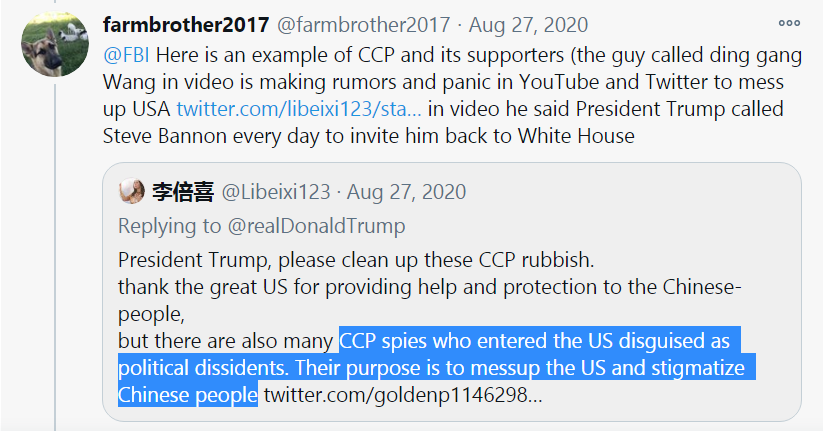
Task: Click farmbrother2017's dog profile avatar
Action: 56,43
